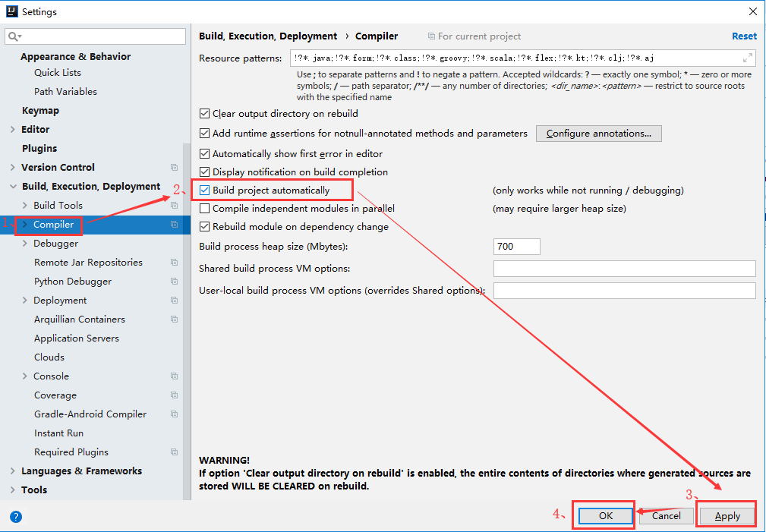Image resolution: width=766 pixels, height=532 pixels.
Task: Click project-level icon on Compiler row
Action: tap(174, 225)
